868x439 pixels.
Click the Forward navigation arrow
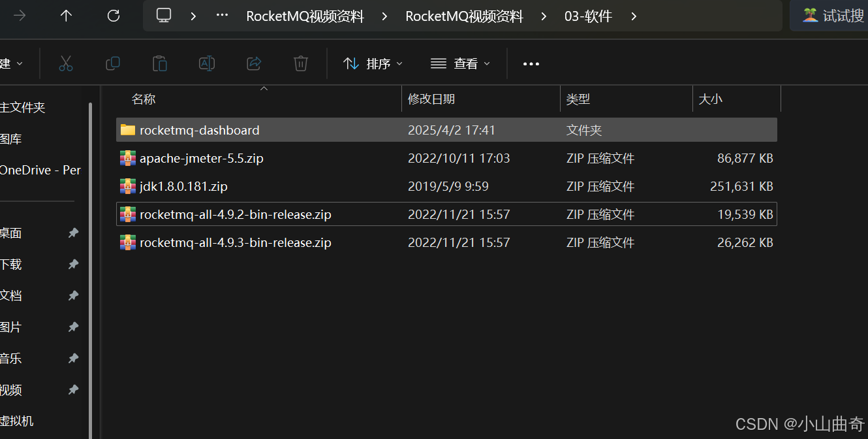[x=20, y=16]
